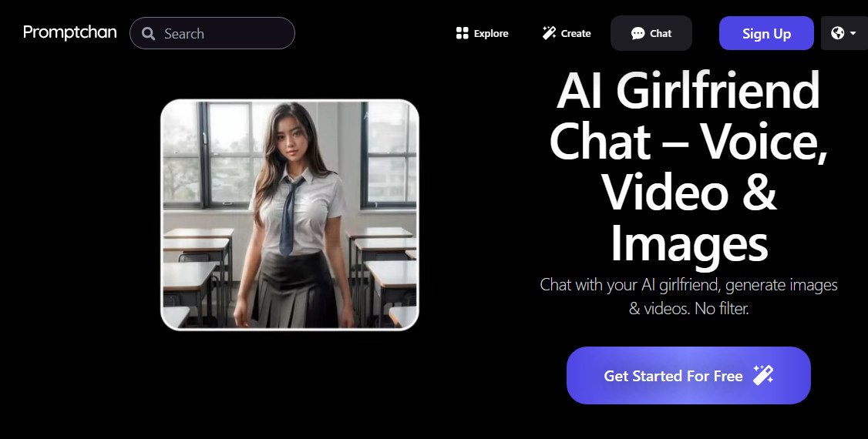Click Get Started For Free button
Screen dimensions: 868x439
pyautogui.click(x=688, y=375)
